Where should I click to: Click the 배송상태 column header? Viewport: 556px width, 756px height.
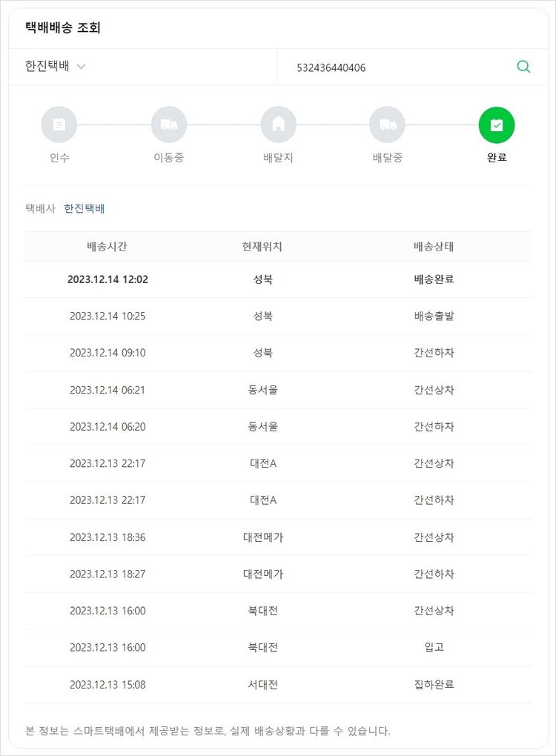click(434, 246)
